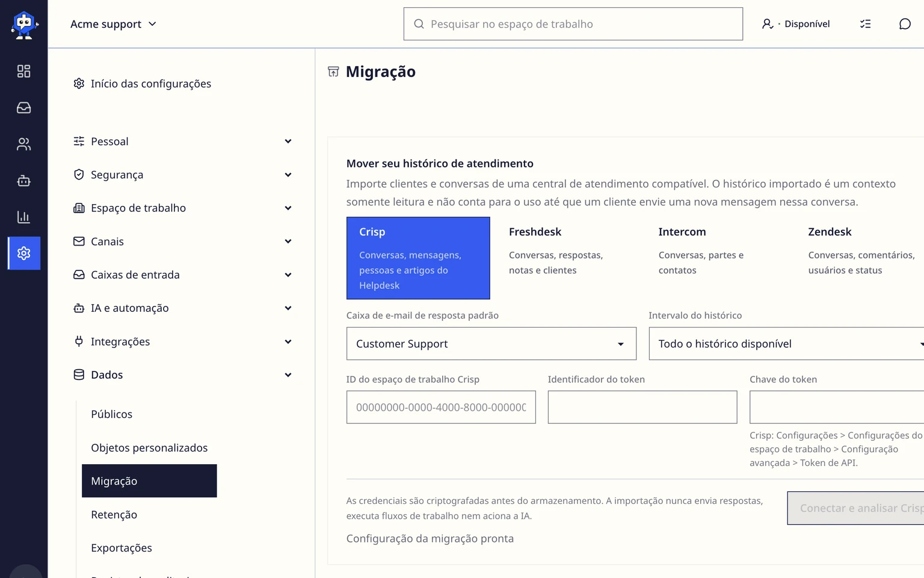This screenshot has height=578, width=924.
Task: Open the Objetos personalizados page
Action: (149, 447)
